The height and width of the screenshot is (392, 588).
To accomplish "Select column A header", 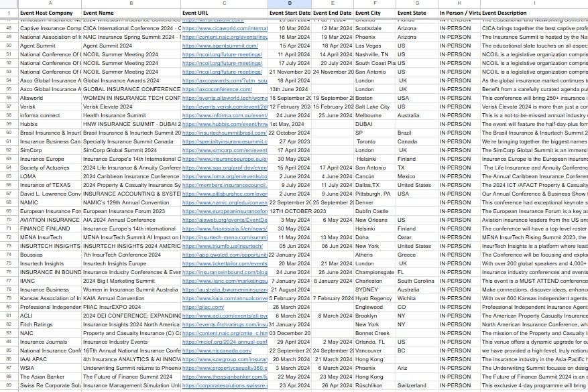I will click(x=50, y=3).
